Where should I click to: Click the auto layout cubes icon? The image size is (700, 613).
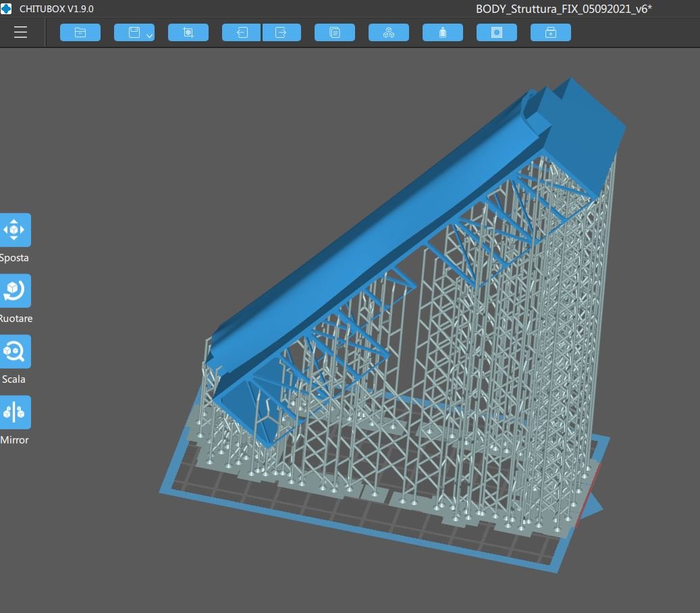pos(389,32)
